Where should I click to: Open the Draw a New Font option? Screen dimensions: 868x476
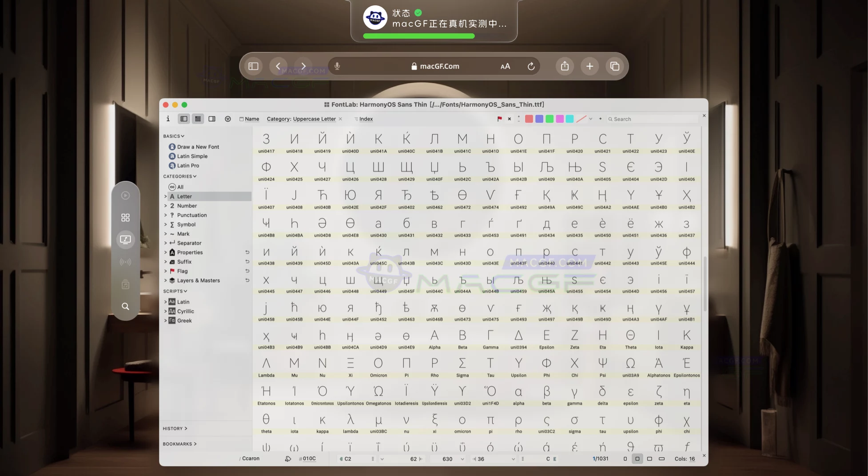(198, 146)
